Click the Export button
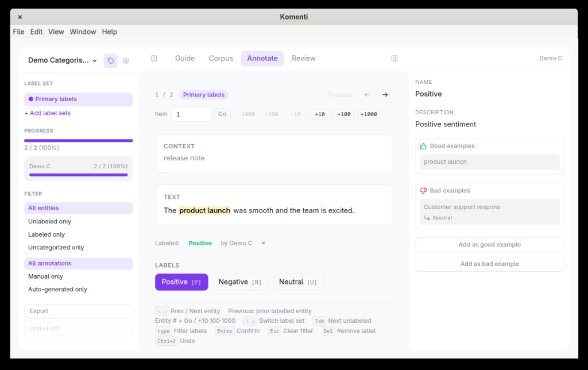 [78, 311]
